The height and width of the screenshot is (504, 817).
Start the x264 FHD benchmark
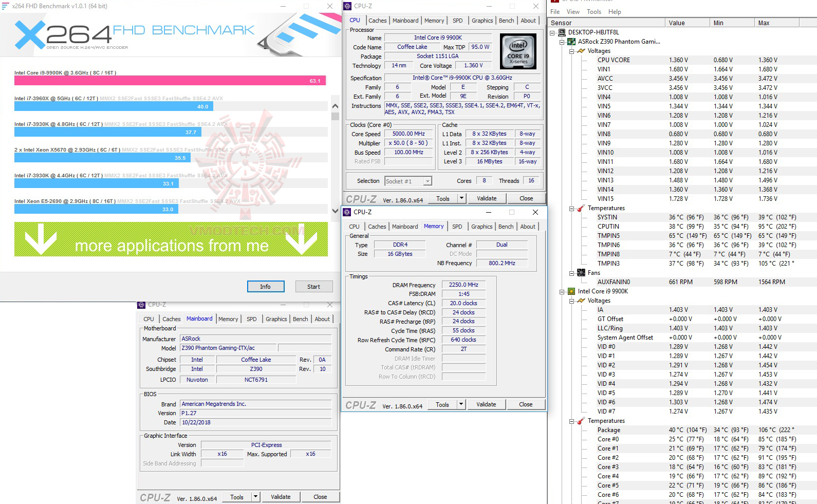pos(313,287)
